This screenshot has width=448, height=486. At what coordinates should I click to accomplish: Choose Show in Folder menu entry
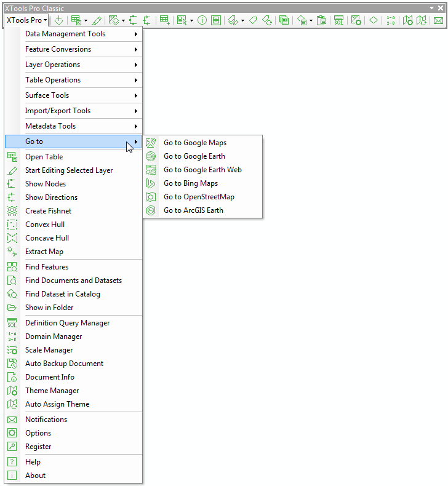(73, 308)
